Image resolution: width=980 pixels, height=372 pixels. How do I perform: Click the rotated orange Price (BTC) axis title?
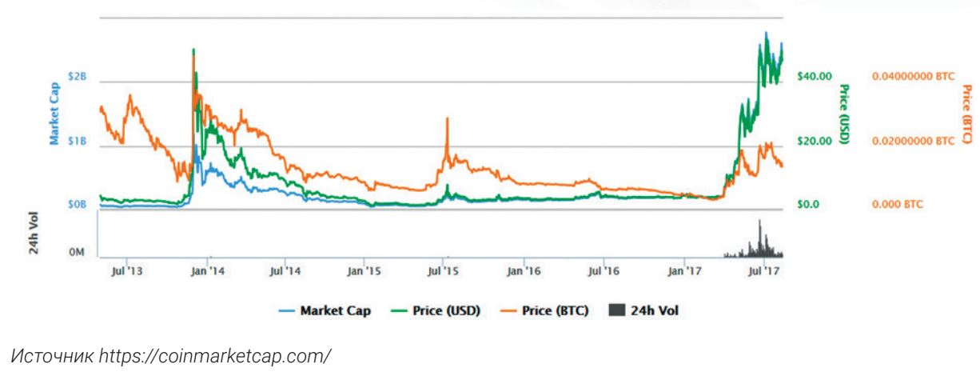click(x=966, y=114)
